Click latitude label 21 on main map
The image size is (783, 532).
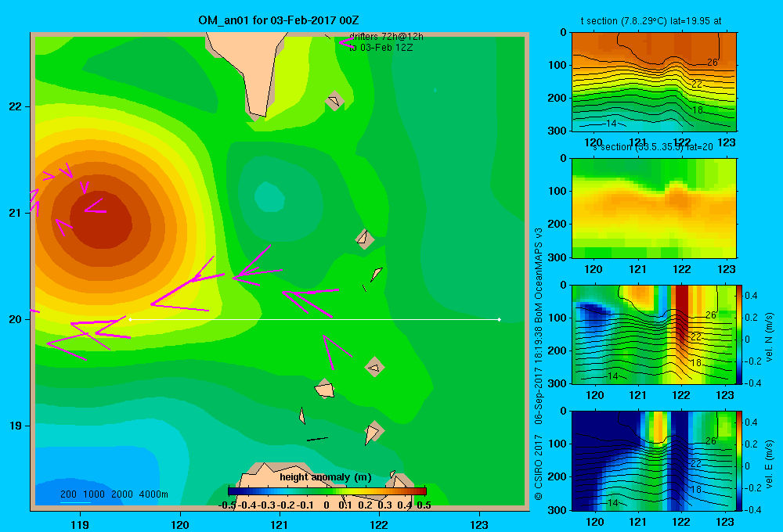pyautogui.click(x=16, y=213)
